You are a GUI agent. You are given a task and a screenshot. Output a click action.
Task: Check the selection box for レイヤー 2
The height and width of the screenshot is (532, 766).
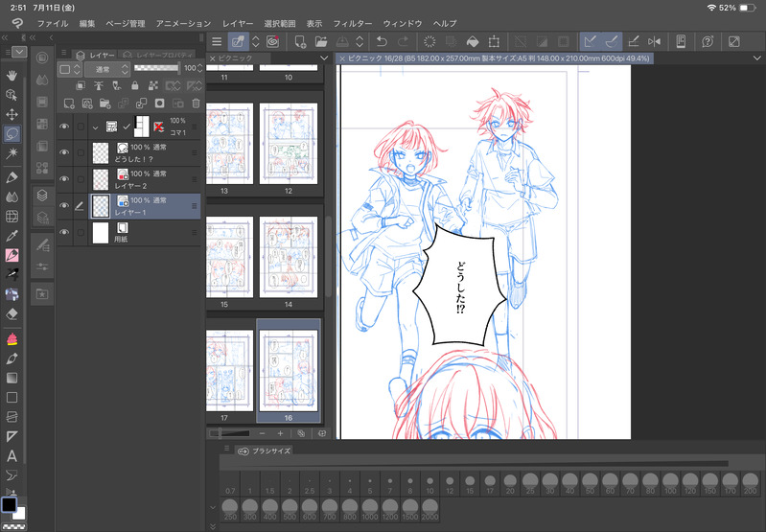81,179
